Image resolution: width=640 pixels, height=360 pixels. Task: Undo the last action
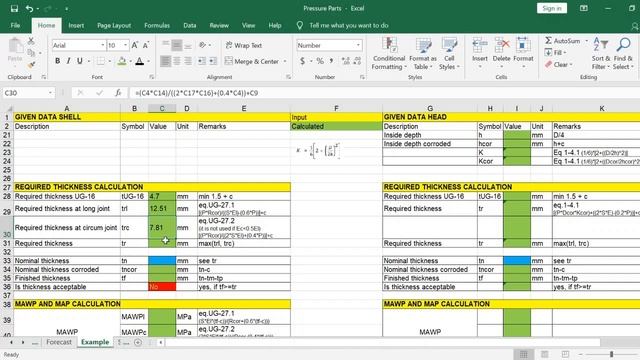coord(29,9)
